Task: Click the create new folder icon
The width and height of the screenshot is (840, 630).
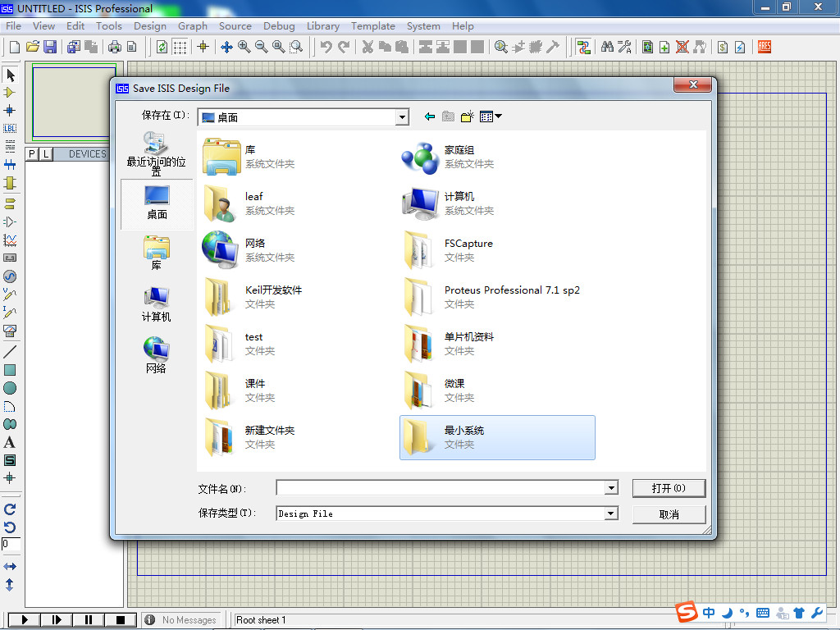Action: pyautogui.click(x=467, y=116)
